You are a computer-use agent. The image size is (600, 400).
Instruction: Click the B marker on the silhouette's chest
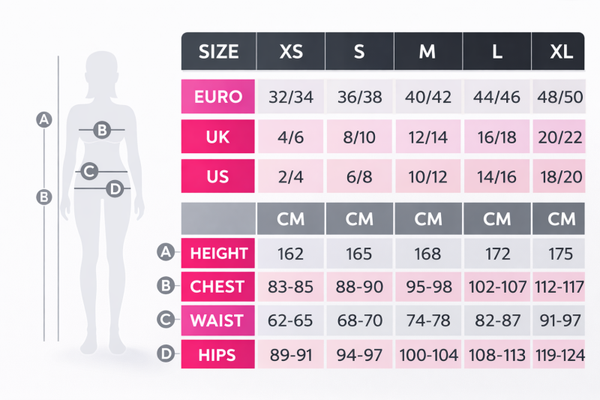tap(101, 129)
